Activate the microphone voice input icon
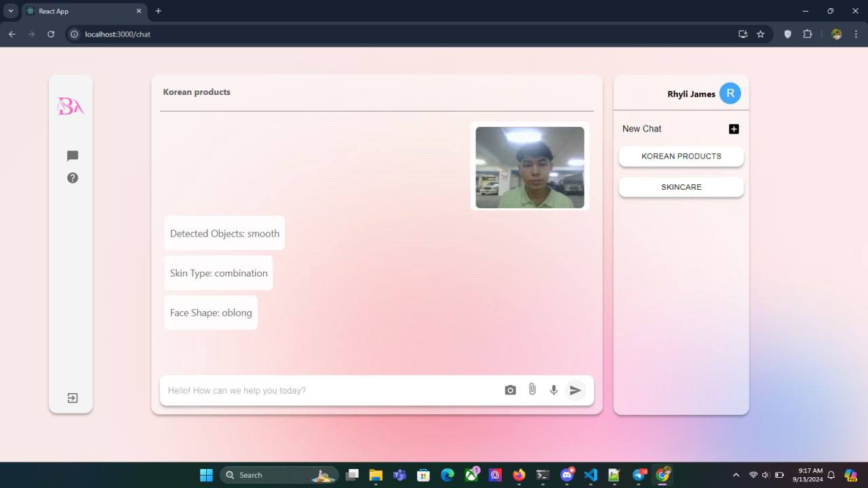The width and height of the screenshot is (868, 488). pos(553,390)
